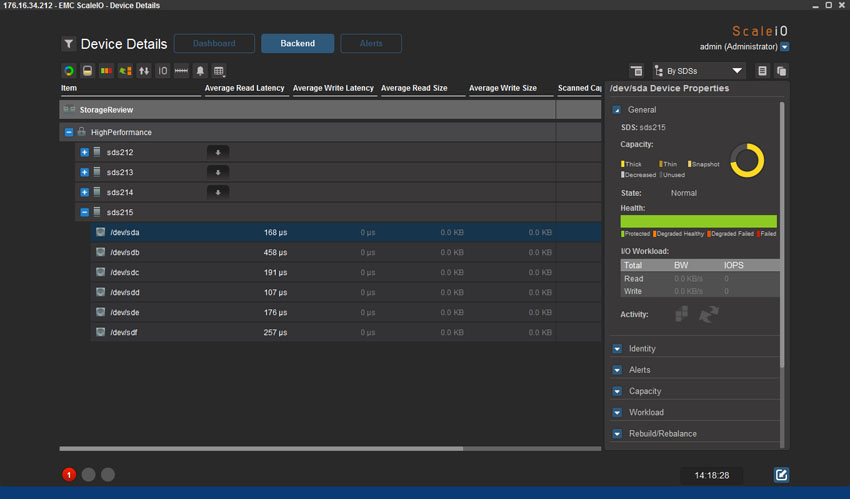Click the down-arrow button in sds213 row
The height and width of the screenshot is (499, 850).
pos(218,172)
